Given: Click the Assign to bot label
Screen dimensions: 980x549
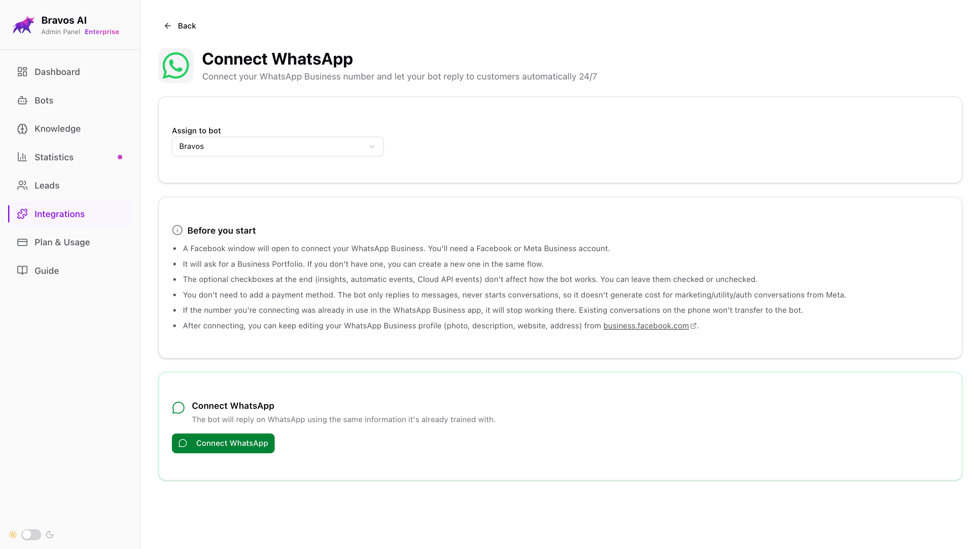Looking at the screenshot, I should [x=196, y=130].
